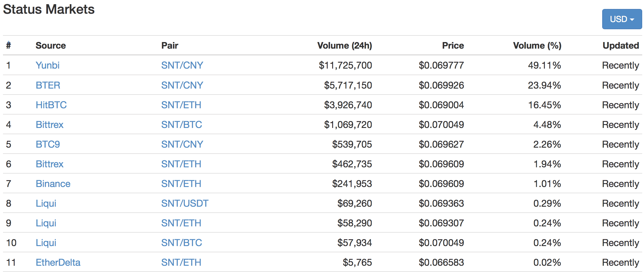Sort by the # column header
644x272 pixels.
(x=9, y=45)
